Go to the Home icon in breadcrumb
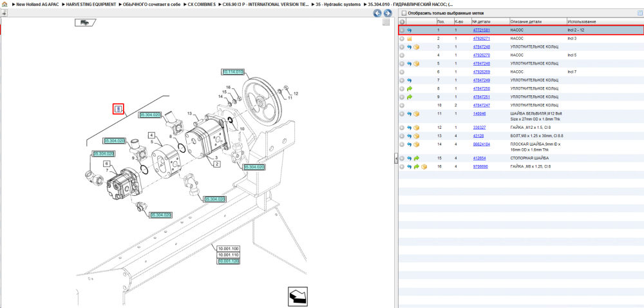Viewport: 644px width, 308px height. 5,4
